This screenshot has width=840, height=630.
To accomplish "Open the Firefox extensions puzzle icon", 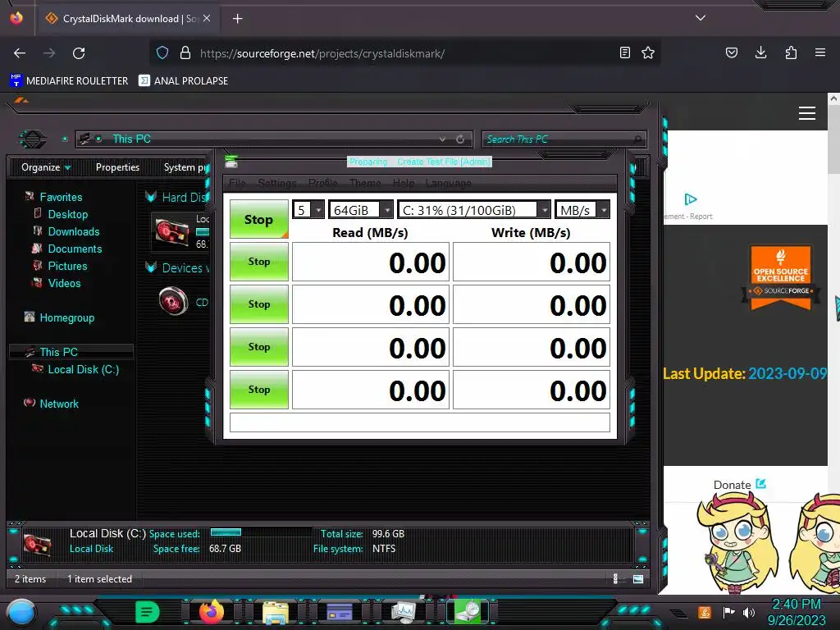I will pos(791,52).
